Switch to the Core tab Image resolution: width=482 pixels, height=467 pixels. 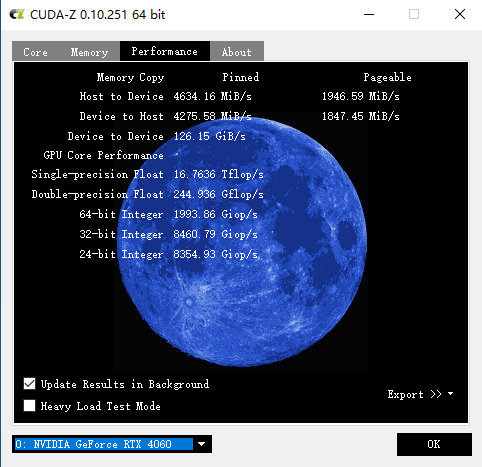35,52
